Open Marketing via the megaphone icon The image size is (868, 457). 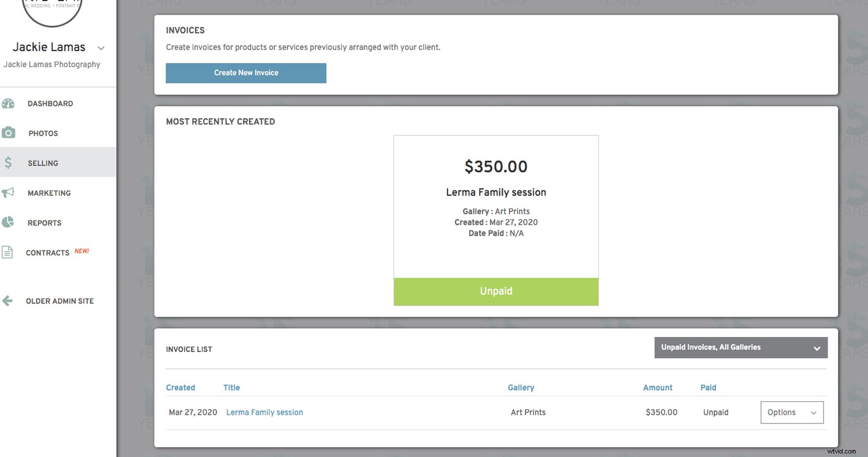click(8, 192)
